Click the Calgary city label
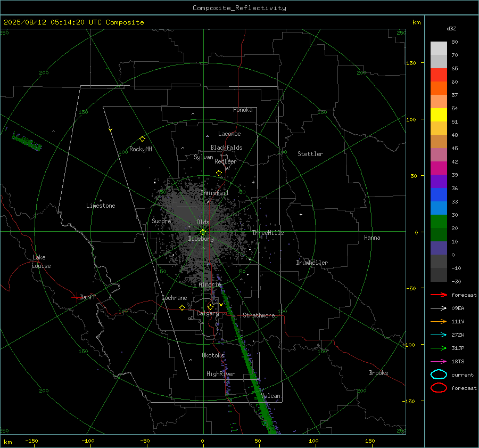 [x=208, y=313]
